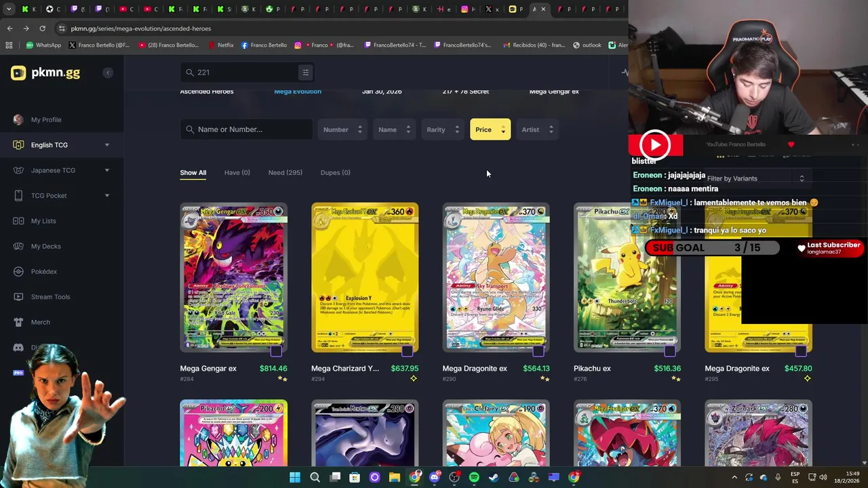The width and height of the screenshot is (868, 488).
Task: Open the Mega Charizard Y card title
Action: click(345, 369)
